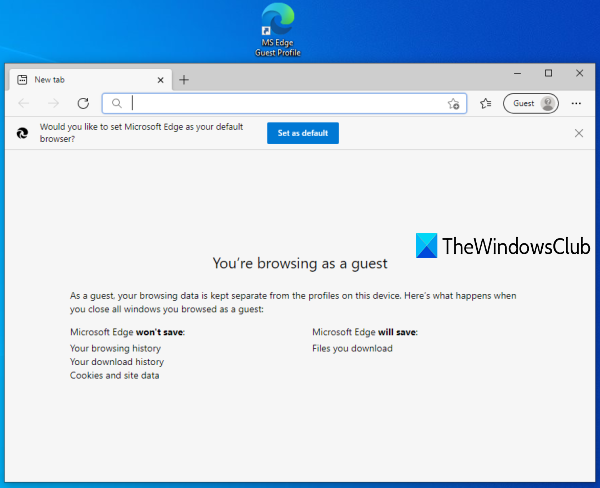Click the search magnifier in address bar
Viewport: 600px width, 488px height.
pos(117,103)
